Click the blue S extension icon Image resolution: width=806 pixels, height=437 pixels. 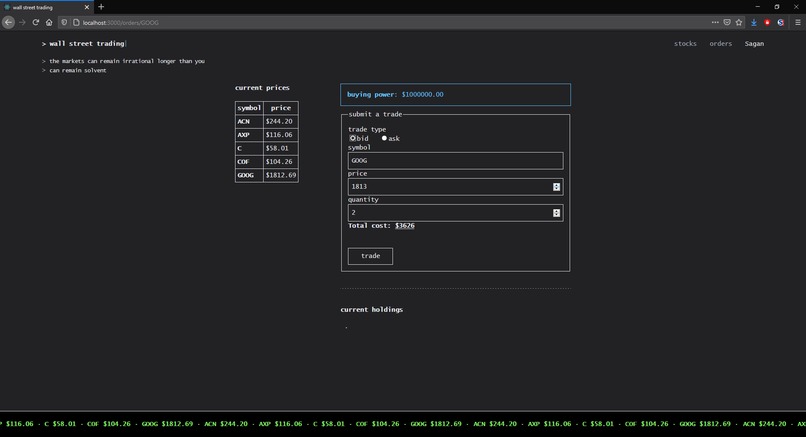[780, 23]
